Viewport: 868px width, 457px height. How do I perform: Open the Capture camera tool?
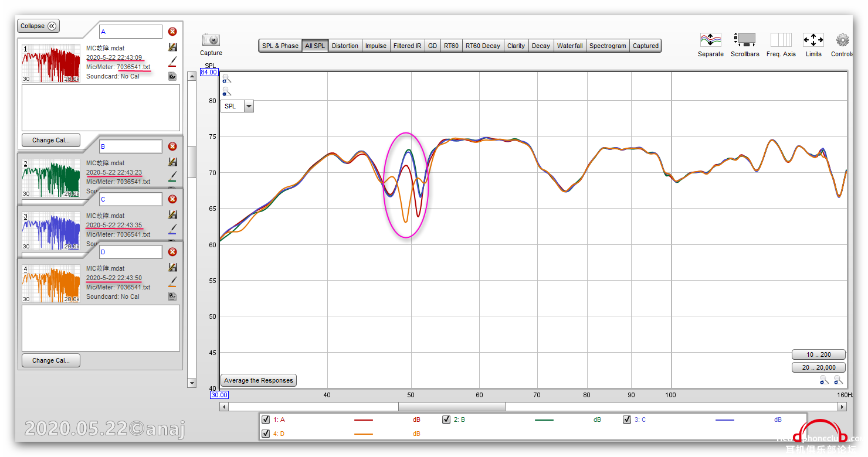click(211, 40)
